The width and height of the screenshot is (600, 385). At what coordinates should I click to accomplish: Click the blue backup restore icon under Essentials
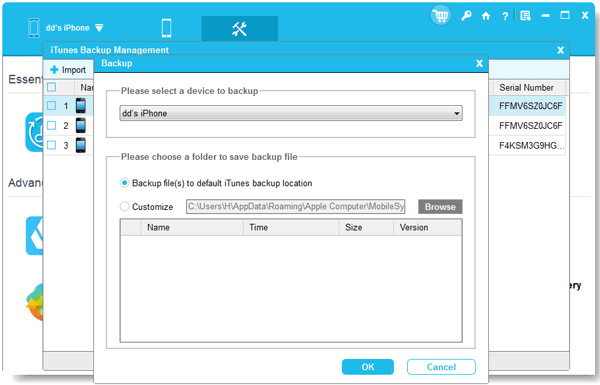pos(34,132)
